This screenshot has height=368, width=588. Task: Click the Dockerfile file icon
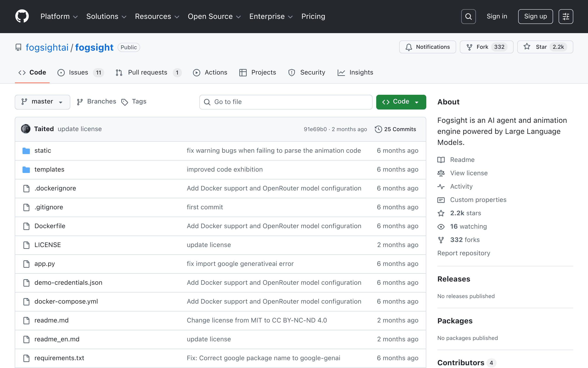(x=26, y=226)
